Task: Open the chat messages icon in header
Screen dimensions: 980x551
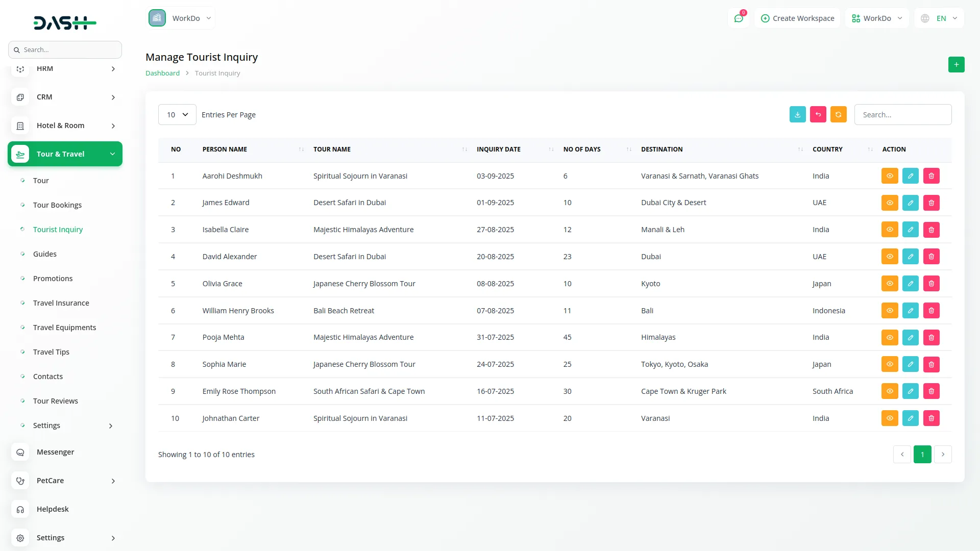Action: [x=738, y=18]
